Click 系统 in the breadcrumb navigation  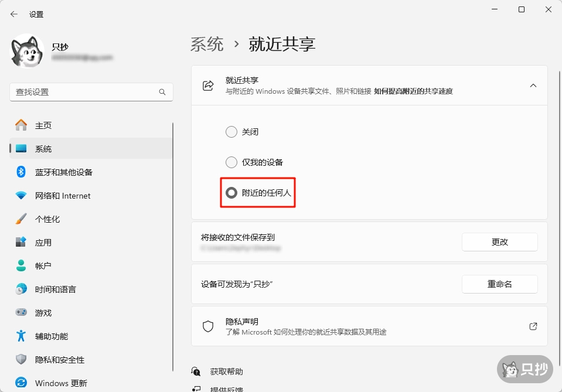click(x=207, y=43)
